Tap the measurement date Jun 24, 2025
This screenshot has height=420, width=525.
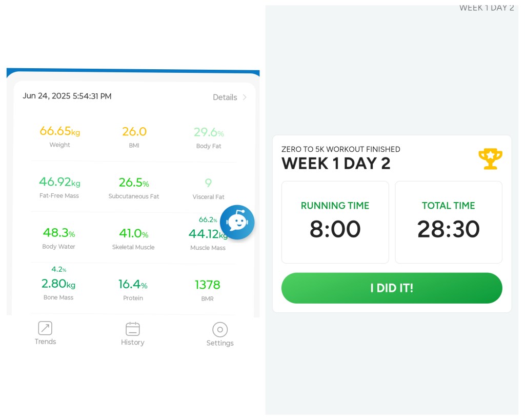pyautogui.click(x=67, y=96)
